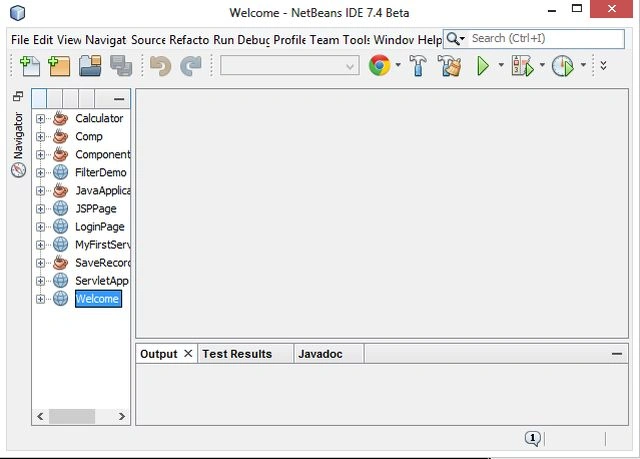
Task: Click the right scroll arrow in Projects panel
Action: coord(122,417)
